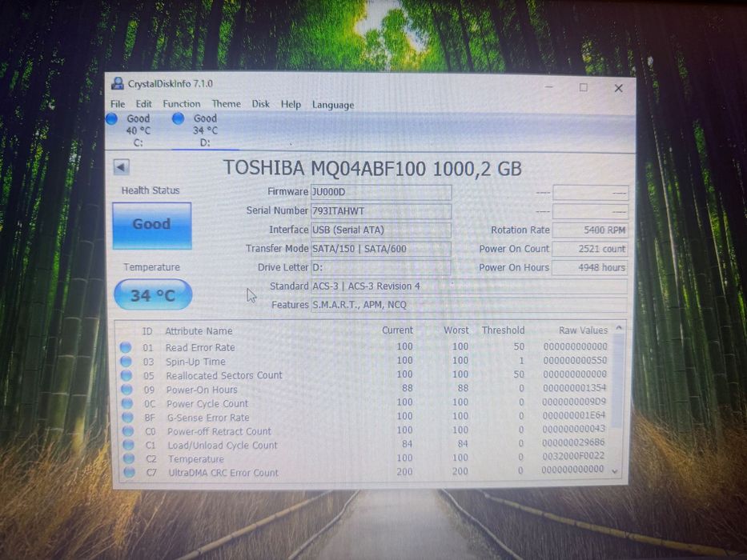Viewport: 747px width, 560px height.
Task: Click the Power On Hours value 4948 hours
Action: point(590,268)
